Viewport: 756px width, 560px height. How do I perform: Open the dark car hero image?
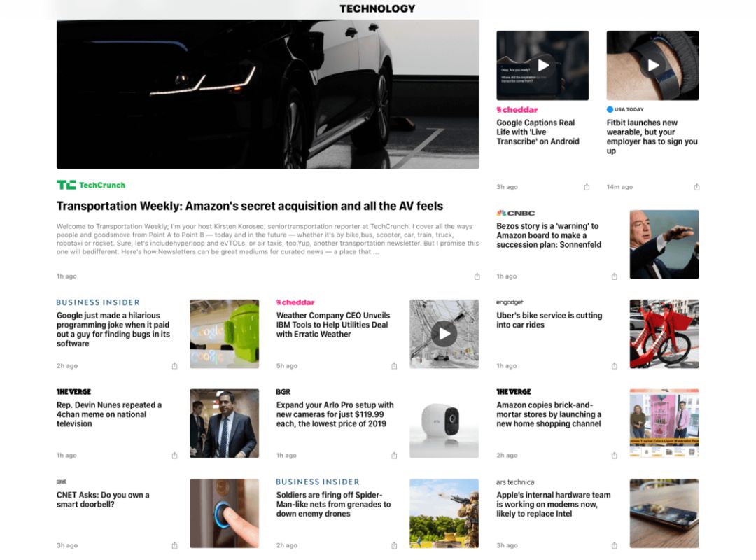coord(267,94)
